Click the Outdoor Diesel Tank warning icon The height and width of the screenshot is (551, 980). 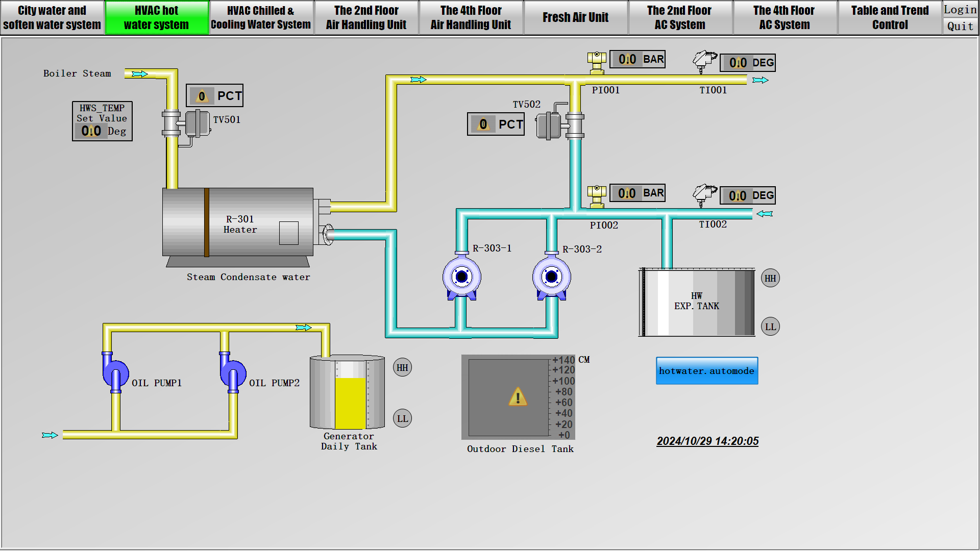pyautogui.click(x=518, y=397)
